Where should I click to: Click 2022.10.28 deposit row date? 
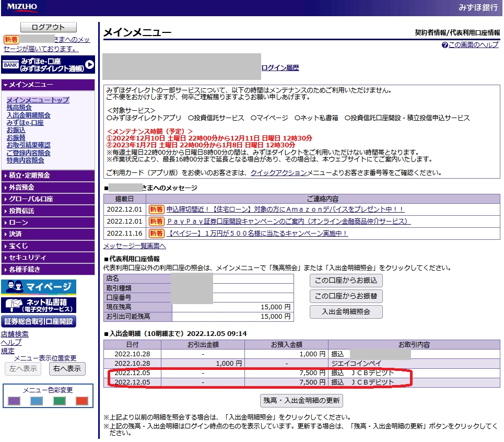(x=133, y=354)
